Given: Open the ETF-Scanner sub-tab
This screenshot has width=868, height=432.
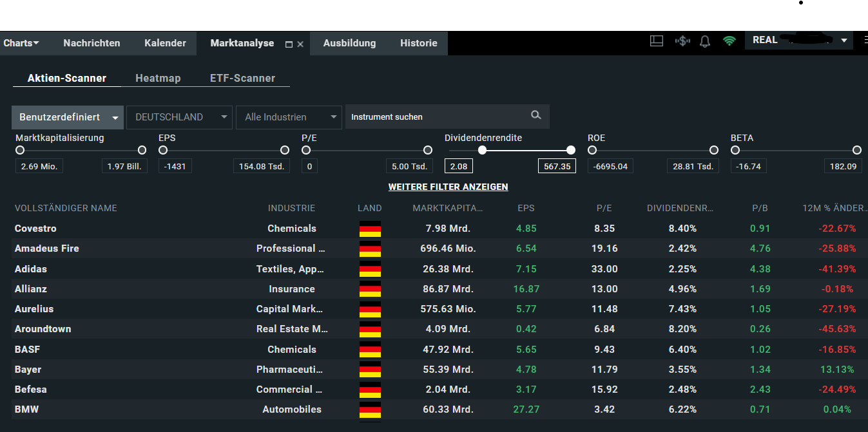Looking at the screenshot, I should pos(242,78).
